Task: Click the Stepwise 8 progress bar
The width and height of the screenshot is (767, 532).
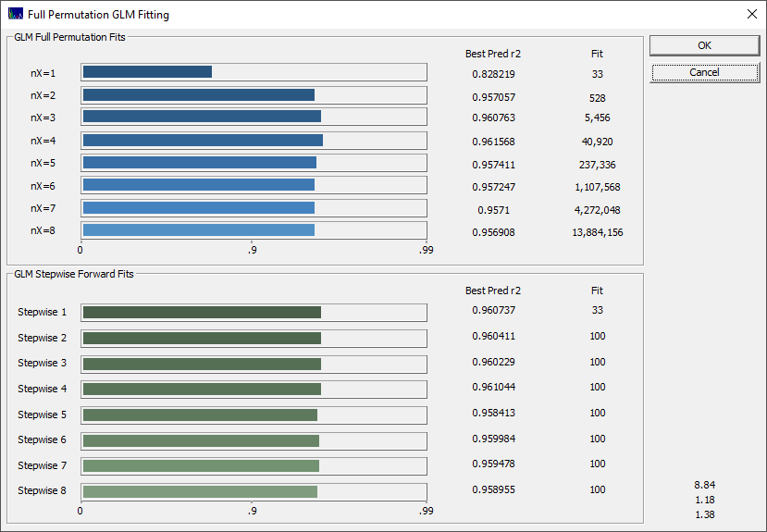Action: 254,492
